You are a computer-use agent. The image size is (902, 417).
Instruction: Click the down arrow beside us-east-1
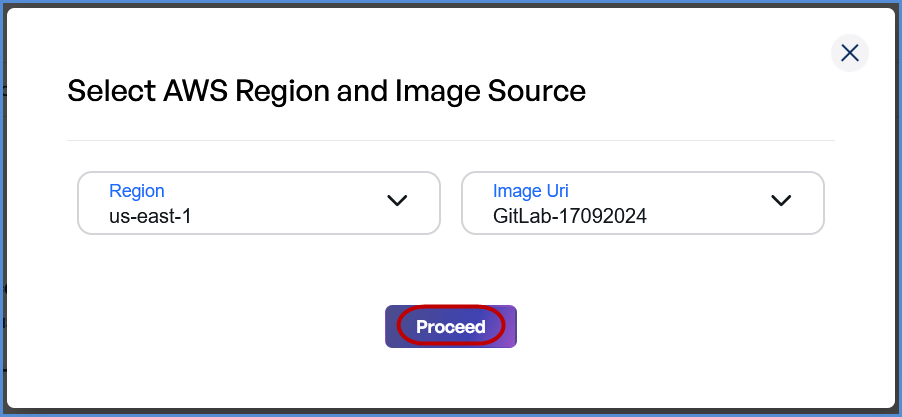pyautogui.click(x=397, y=201)
